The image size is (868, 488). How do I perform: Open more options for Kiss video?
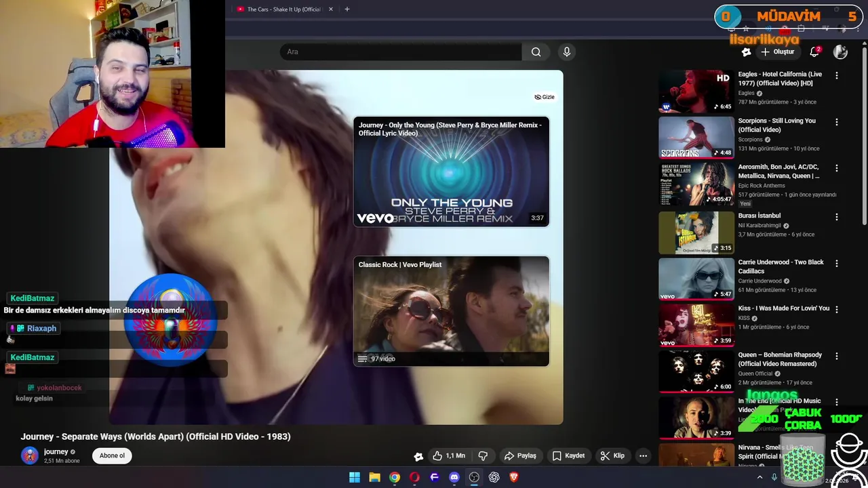[x=837, y=309]
